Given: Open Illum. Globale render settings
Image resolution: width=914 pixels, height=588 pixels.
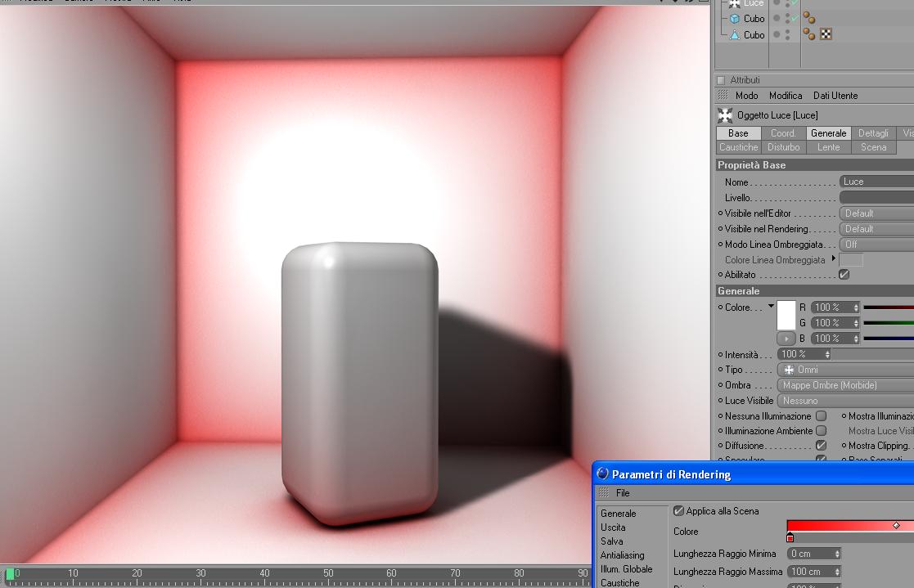Looking at the screenshot, I should pyautogui.click(x=626, y=569).
